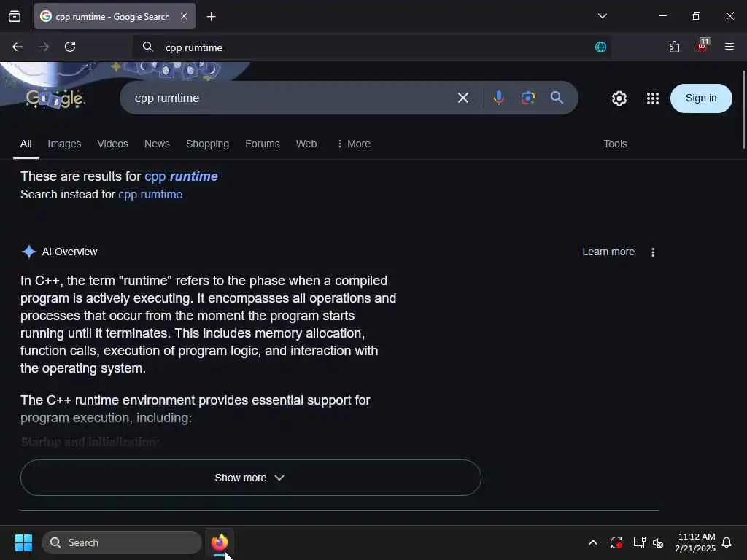Click the translate globe icon in address bar

click(600, 47)
